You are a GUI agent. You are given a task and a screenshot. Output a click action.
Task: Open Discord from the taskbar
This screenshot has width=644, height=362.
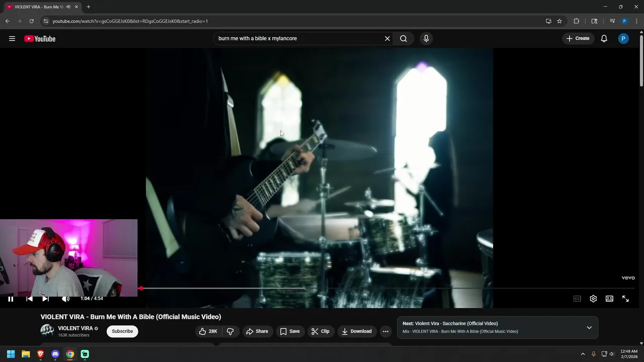[x=55, y=354]
